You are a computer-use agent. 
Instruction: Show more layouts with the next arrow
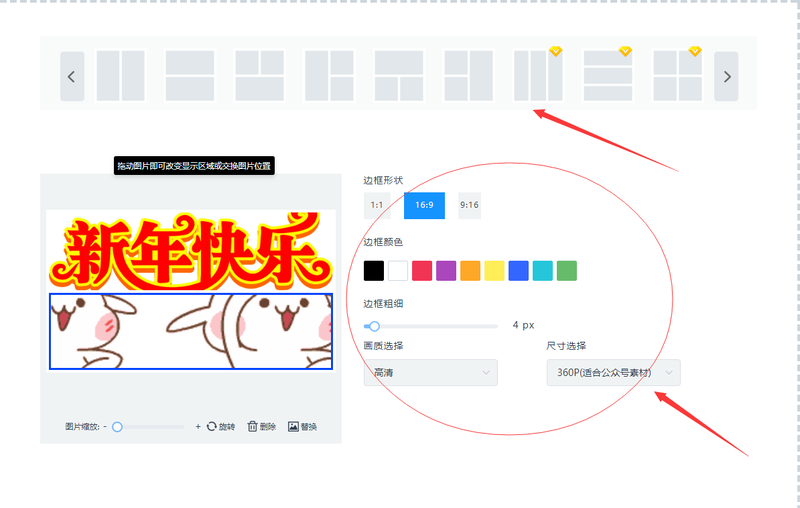tap(726, 77)
